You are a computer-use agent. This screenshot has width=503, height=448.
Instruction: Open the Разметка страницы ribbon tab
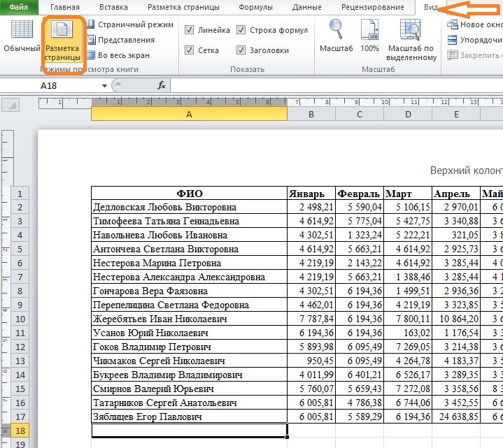(183, 7)
